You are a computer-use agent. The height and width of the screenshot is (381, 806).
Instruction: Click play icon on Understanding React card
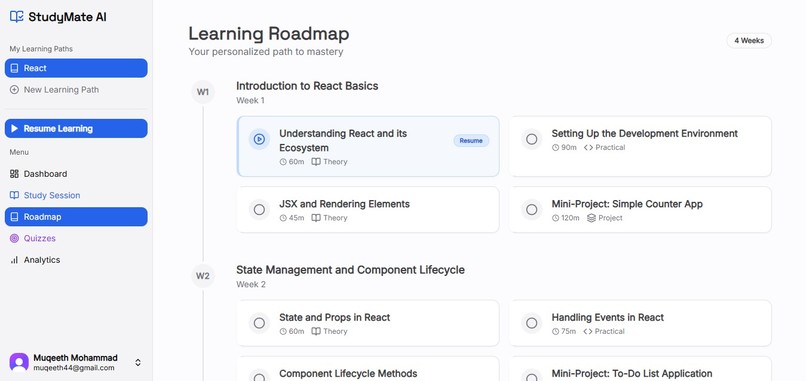coord(259,139)
